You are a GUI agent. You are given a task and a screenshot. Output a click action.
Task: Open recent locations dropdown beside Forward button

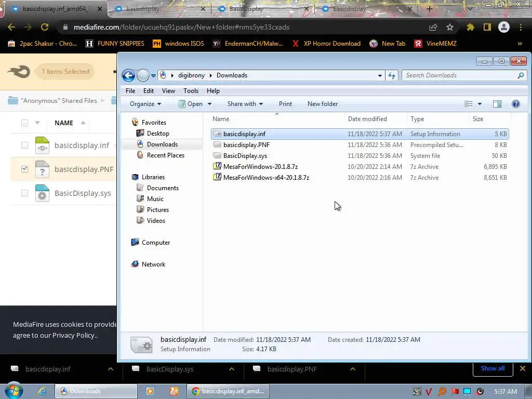coord(153,76)
